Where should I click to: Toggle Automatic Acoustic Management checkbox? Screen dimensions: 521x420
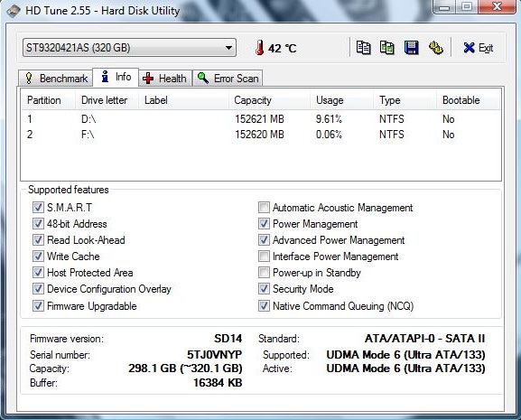(264, 208)
